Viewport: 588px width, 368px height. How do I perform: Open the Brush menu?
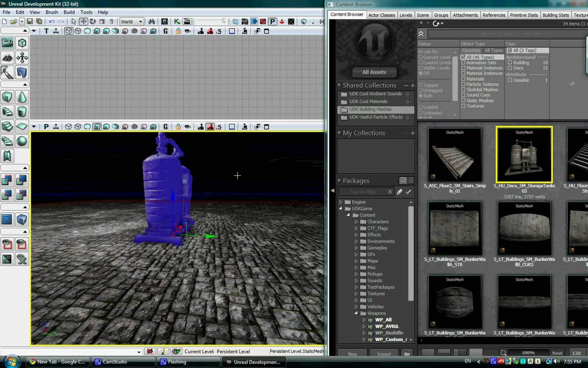[x=52, y=12]
